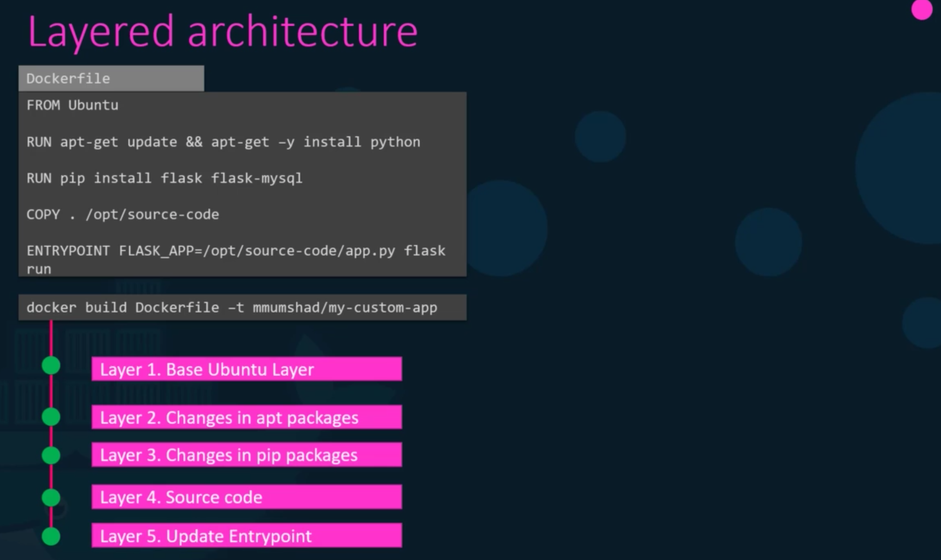Click the ENTRYPOINT FLASK_APP line
941x560 pixels.
[236, 251]
